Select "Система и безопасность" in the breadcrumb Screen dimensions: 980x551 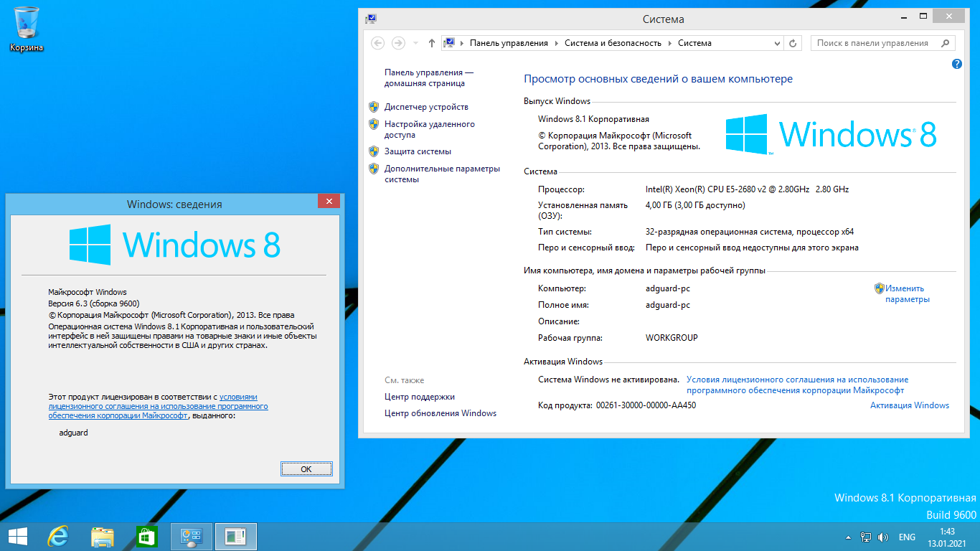613,43
